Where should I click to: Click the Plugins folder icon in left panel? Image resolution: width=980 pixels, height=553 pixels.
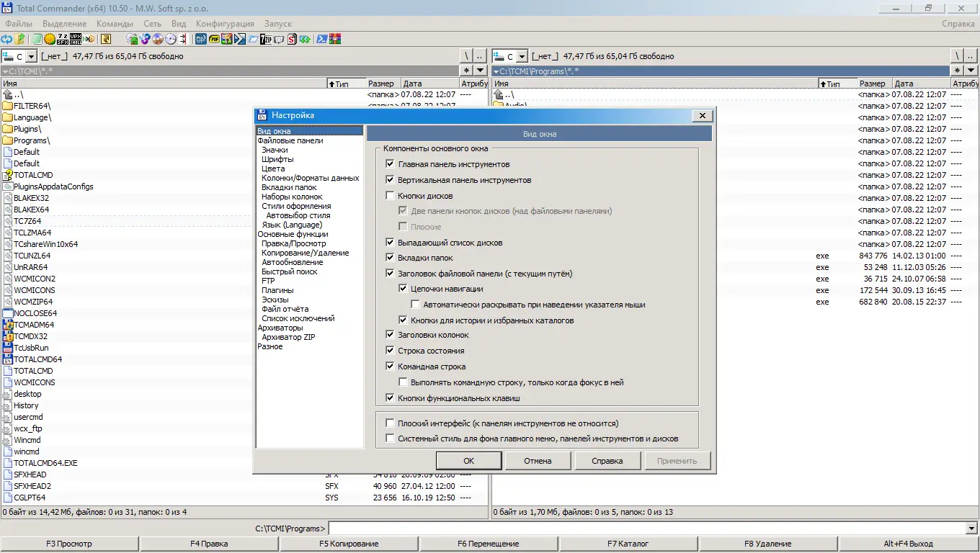[x=8, y=129]
